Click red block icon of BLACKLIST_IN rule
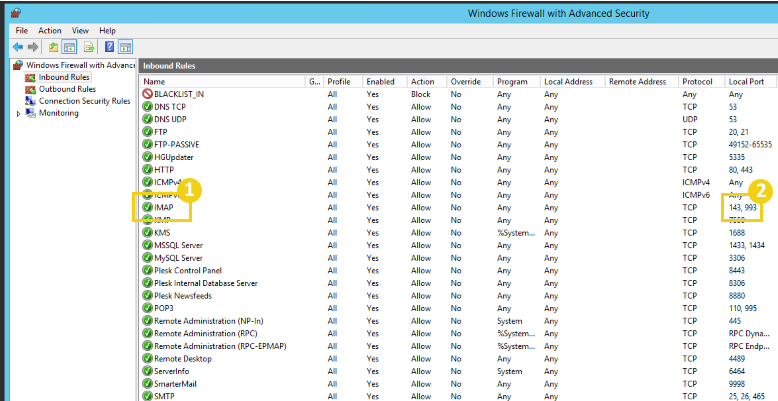Viewport: 778px width, 401px height. pyautogui.click(x=147, y=94)
